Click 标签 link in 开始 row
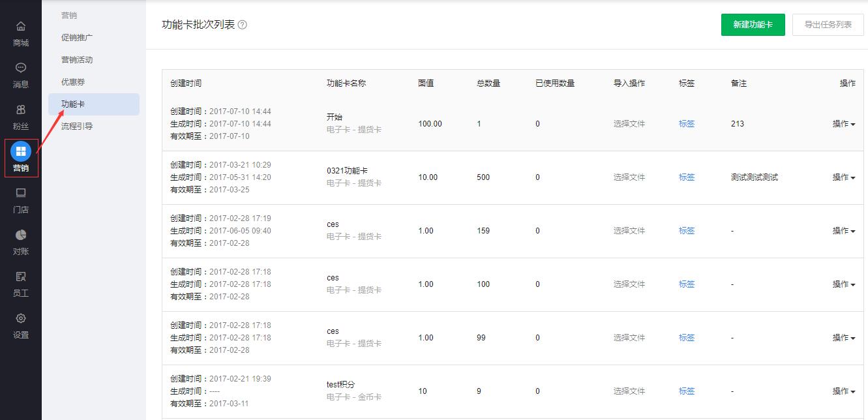The image size is (868, 420). coord(687,124)
